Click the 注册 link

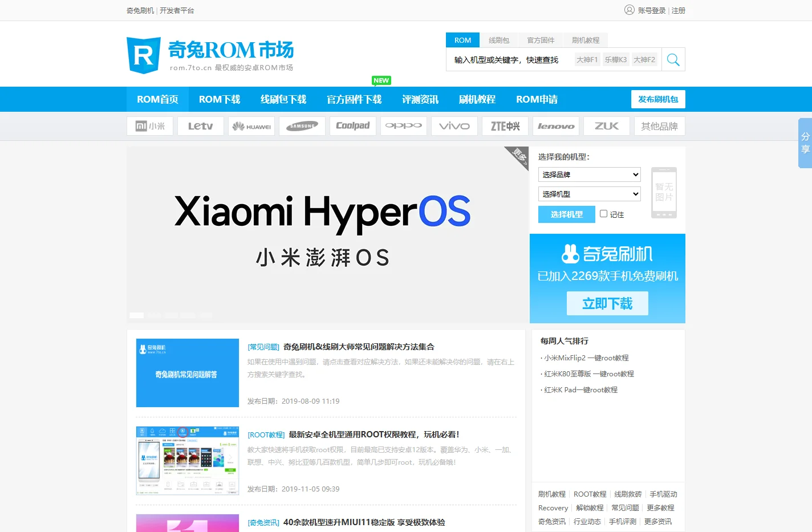tap(679, 10)
